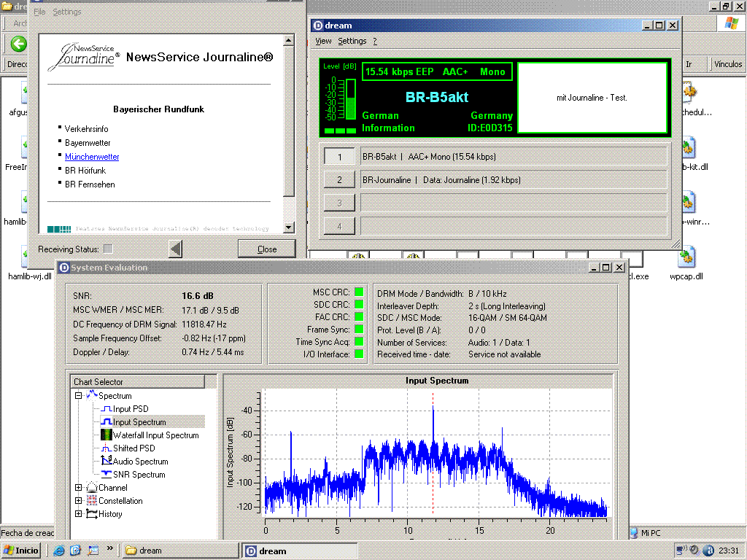Expand quick launch overflow chevron
This screenshot has width=747, height=560.
pos(110,548)
